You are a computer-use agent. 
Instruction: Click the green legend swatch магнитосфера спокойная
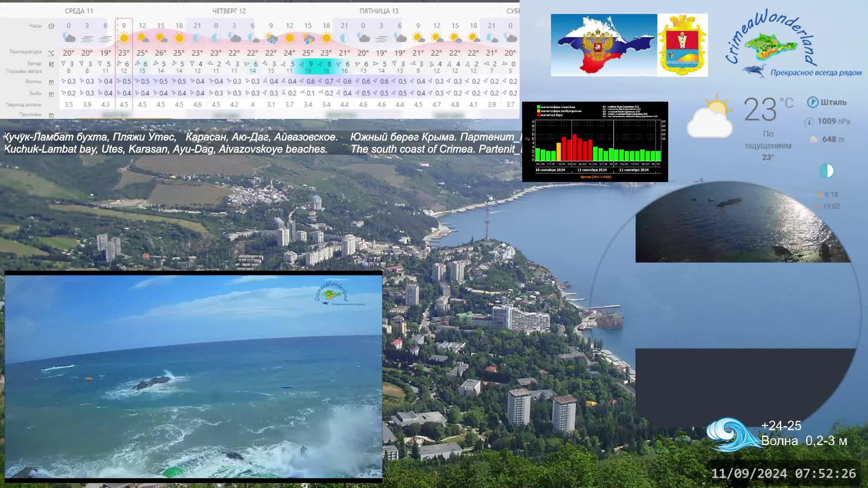point(538,107)
